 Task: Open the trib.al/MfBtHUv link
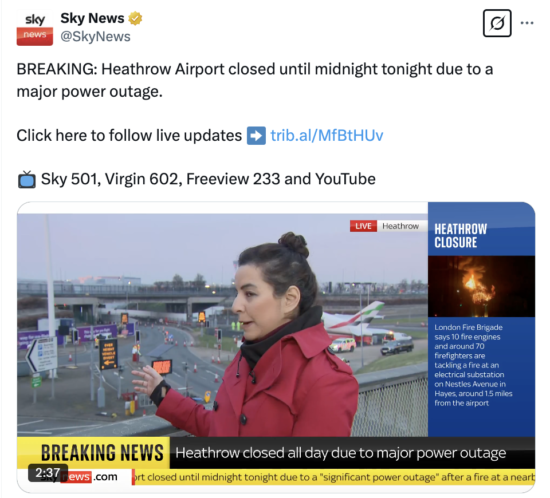coord(327,135)
